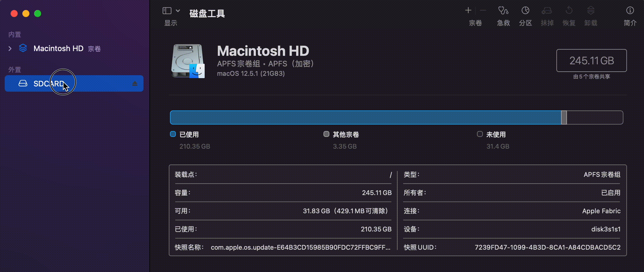The width and height of the screenshot is (644, 272).
Task: Click the empty 未使用 legend swatch
Action: point(480,134)
